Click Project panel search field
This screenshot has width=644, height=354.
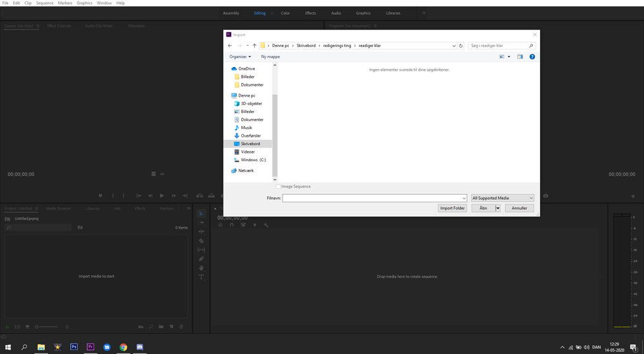38,227
